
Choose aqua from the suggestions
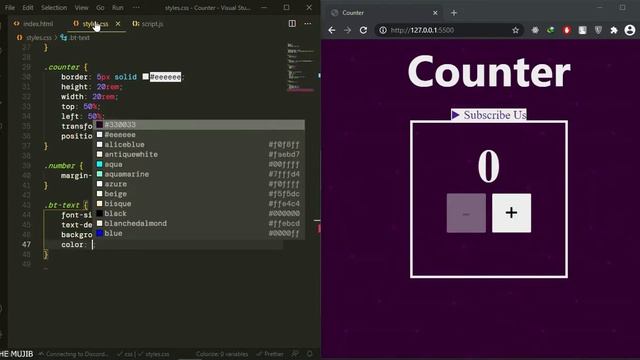(x=200, y=164)
